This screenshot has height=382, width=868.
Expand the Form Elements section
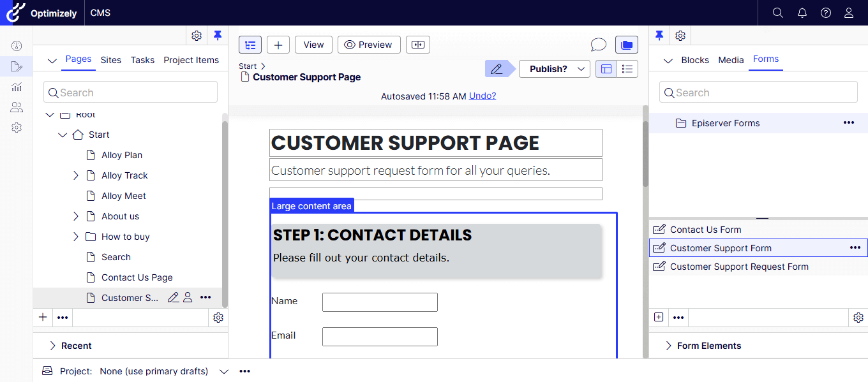point(669,346)
